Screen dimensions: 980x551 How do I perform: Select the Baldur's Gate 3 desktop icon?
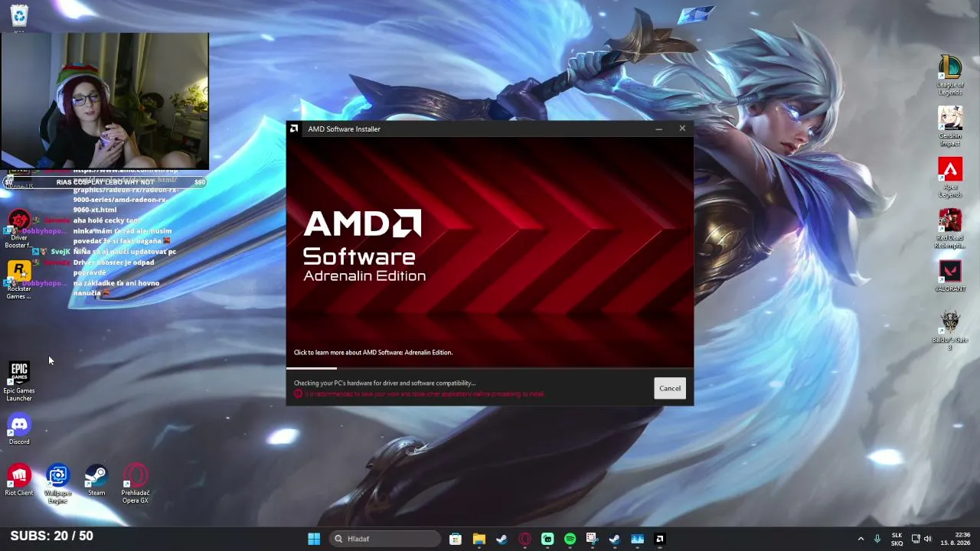[x=950, y=331]
